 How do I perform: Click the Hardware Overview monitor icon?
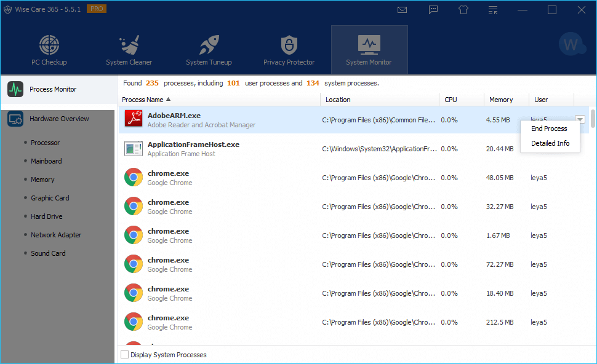pos(15,119)
